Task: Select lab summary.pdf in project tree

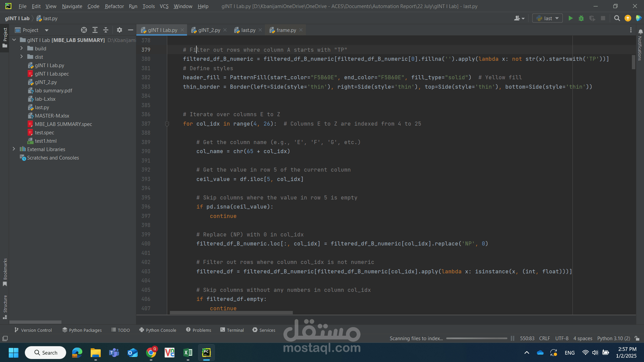Action: tap(53, 90)
